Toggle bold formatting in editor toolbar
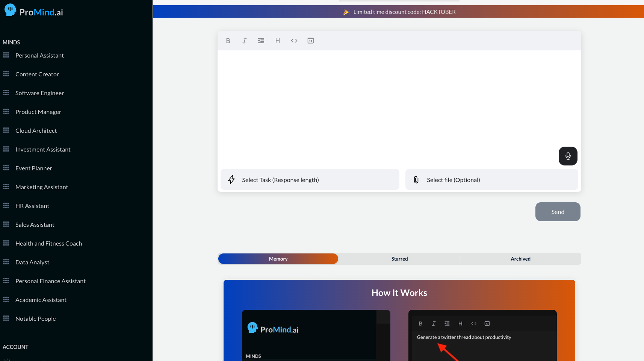Viewport: 644px width, 361px height. [x=228, y=41]
